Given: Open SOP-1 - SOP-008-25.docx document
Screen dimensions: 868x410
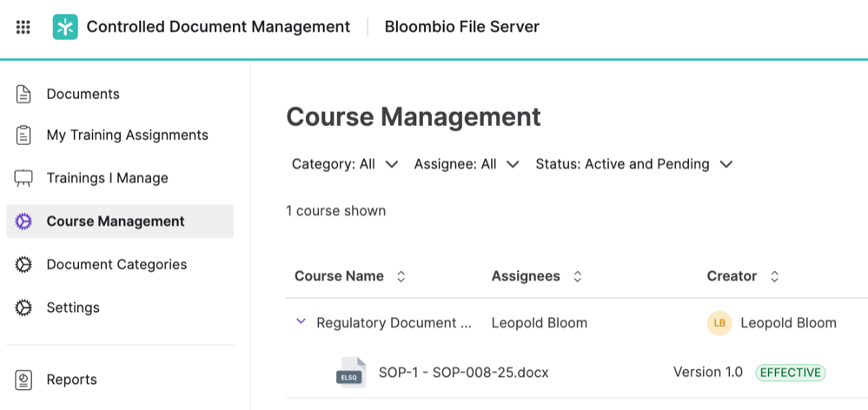Looking at the screenshot, I should click(463, 373).
